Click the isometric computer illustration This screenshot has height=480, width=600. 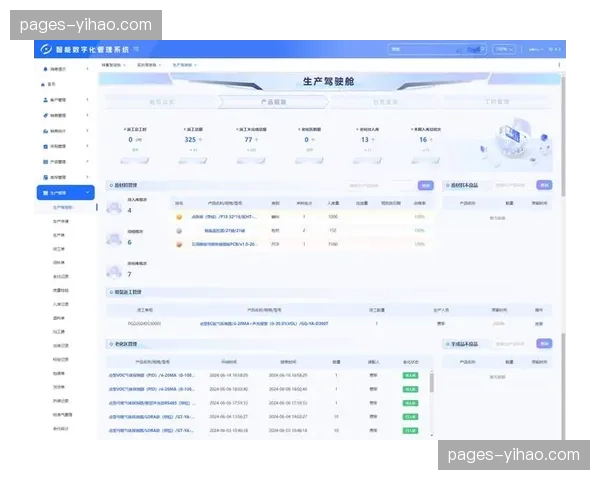tap(514, 142)
